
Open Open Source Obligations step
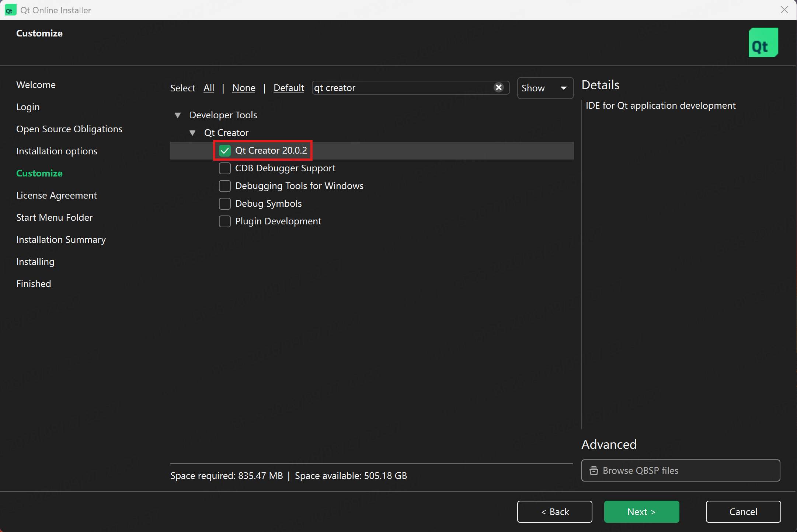tap(69, 129)
